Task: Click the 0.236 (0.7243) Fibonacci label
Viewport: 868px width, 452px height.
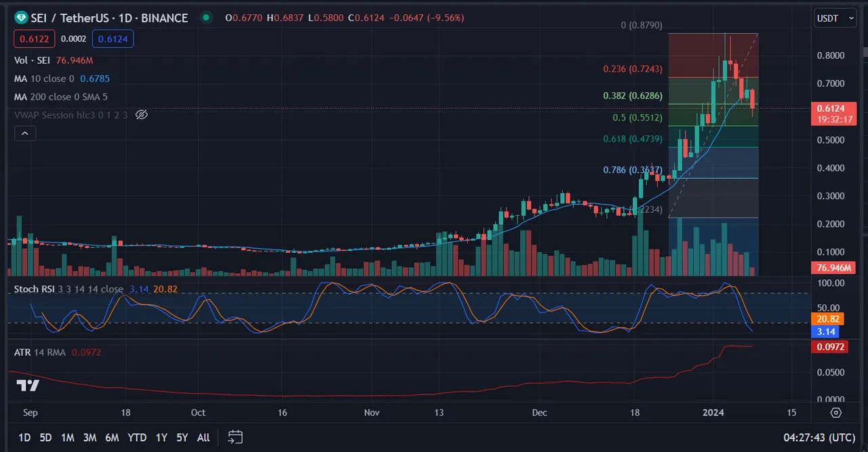Action: point(633,69)
